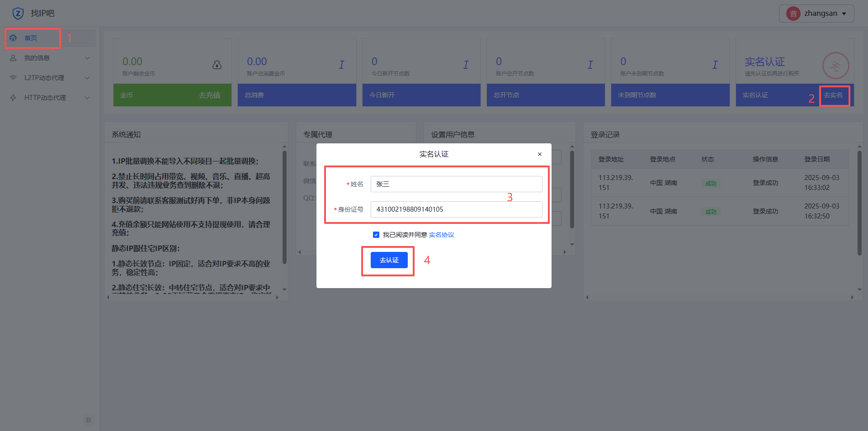Click the icon in 今日新开节点数 card

[x=466, y=65]
